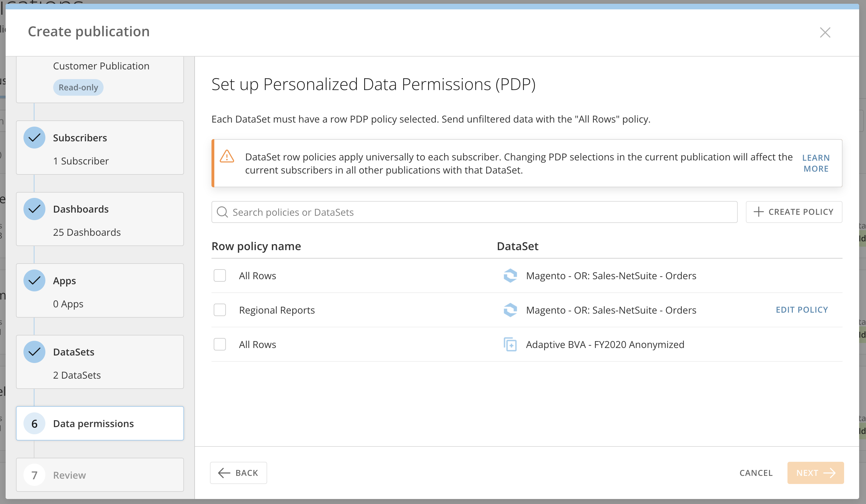The height and width of the screenshot is (504, 866).
Task: Click Edit Policy for Regional Reports
Action: (802, 310)
